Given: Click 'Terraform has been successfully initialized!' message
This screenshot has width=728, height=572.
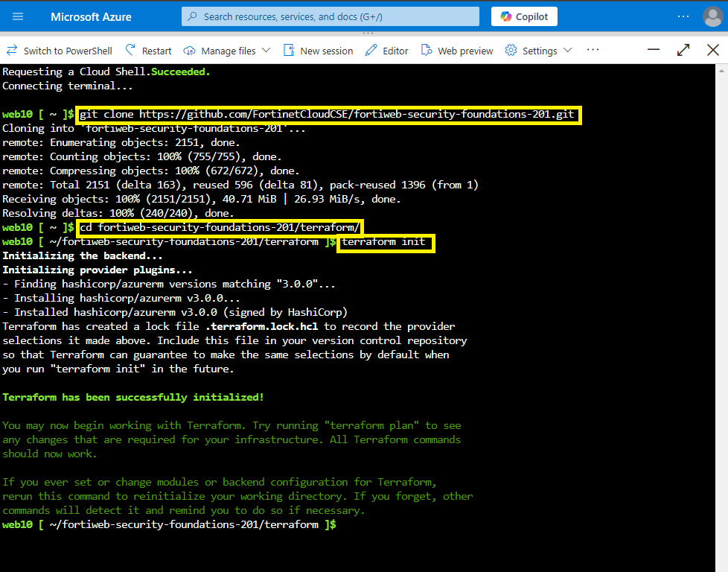Looking at the screenshot, I should pos(133,397).
